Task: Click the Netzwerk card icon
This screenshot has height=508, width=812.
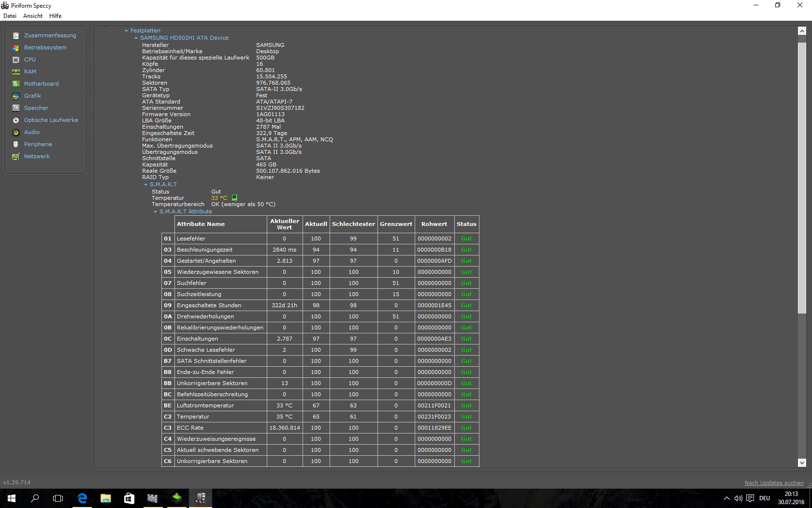Action: pos(16,156)
